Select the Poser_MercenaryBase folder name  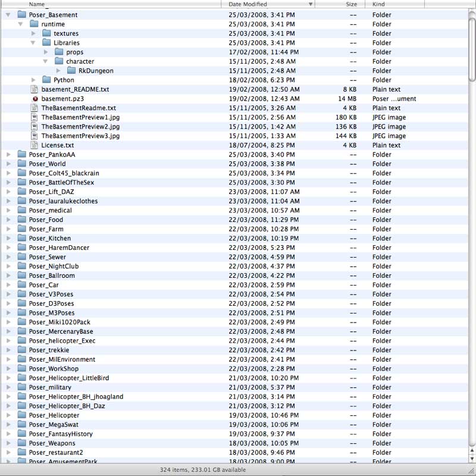61,331
